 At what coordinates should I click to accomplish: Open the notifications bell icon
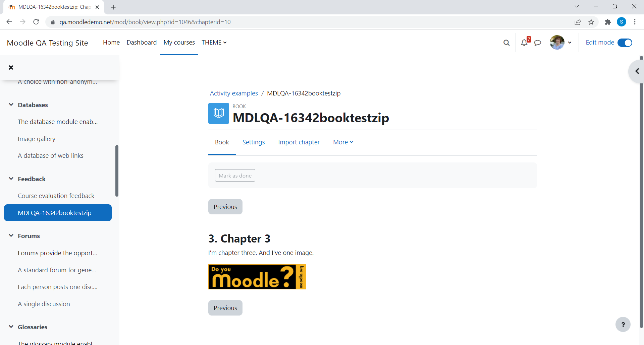click(x=524, y=43)
